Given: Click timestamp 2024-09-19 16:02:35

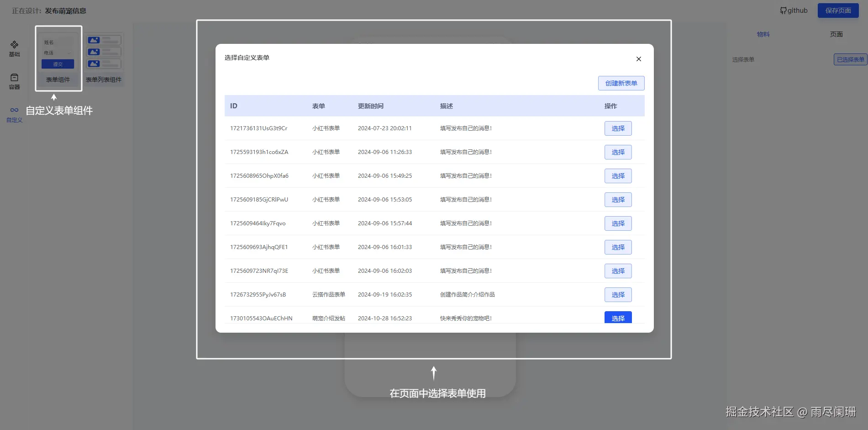Looking at the screenshot, I should coord(385,295).
